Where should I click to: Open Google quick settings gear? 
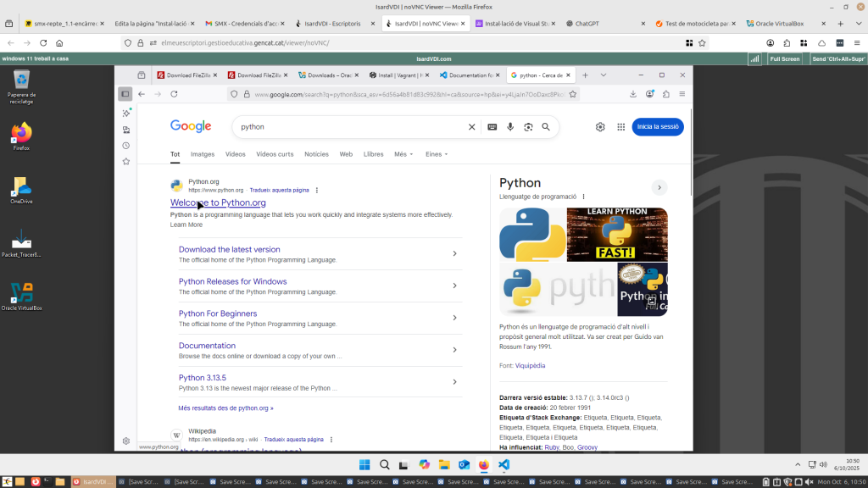600,127
